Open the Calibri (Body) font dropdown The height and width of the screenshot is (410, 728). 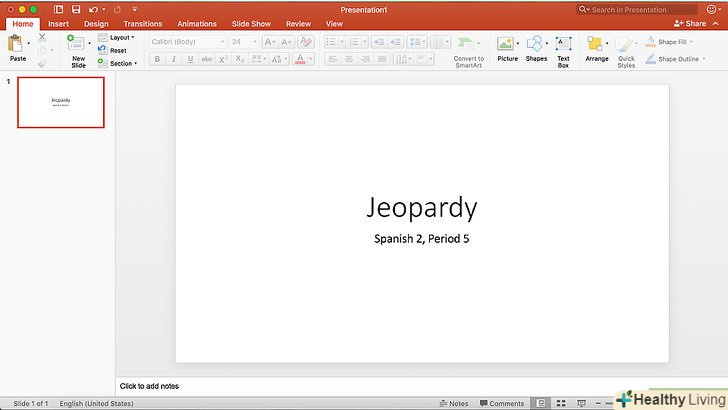click(x=187, y=42)
